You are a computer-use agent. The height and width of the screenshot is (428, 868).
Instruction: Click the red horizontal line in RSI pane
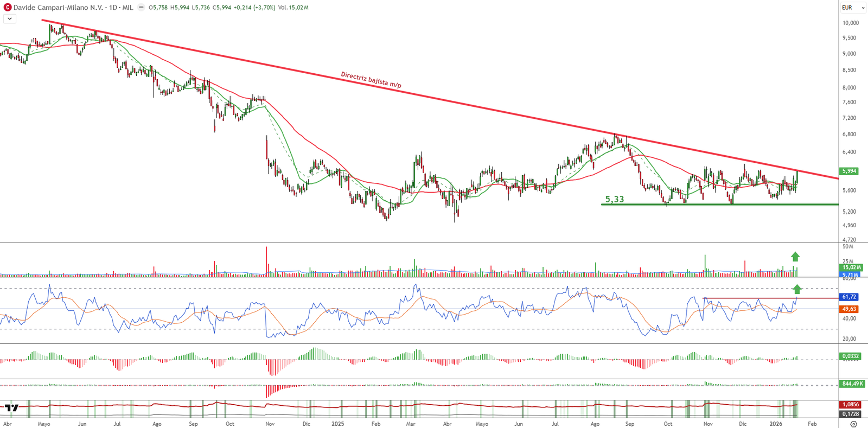(x=759, y=298)
